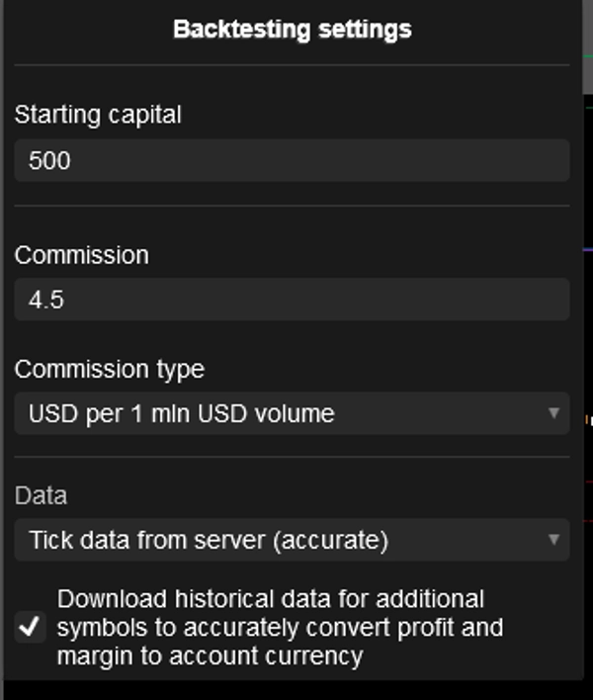Click the arrow on Commission type combo box
The width and height of the screenshot is (593, 700).
[x=554, y=413]
